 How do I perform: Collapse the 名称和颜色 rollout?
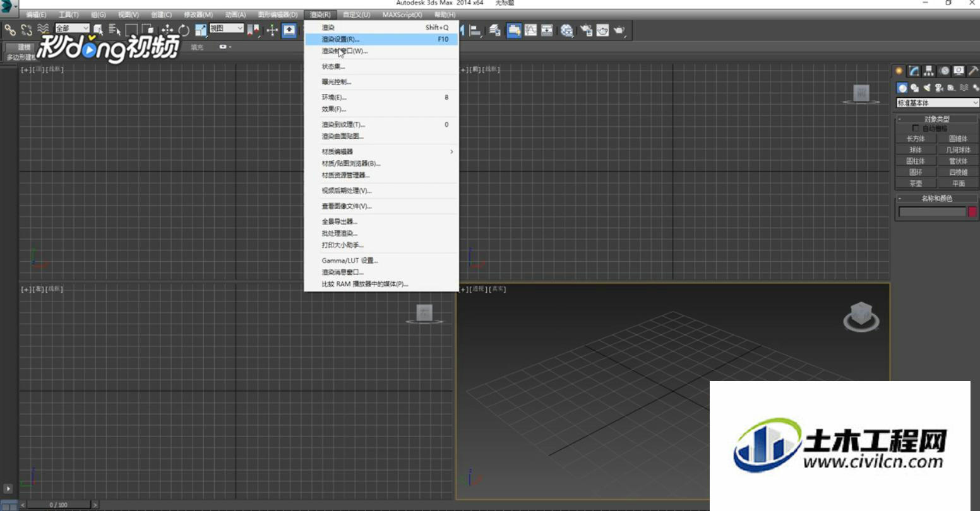click(937, 198)
